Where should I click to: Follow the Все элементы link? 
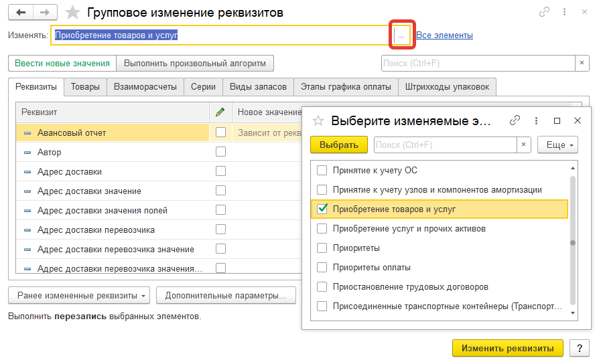coord(444,35)
